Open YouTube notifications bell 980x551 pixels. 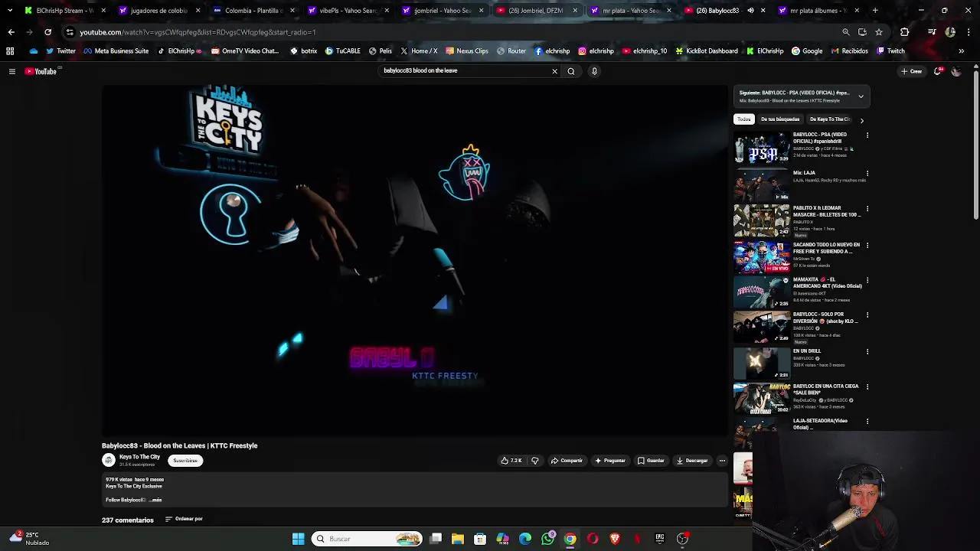pos(938,71)
